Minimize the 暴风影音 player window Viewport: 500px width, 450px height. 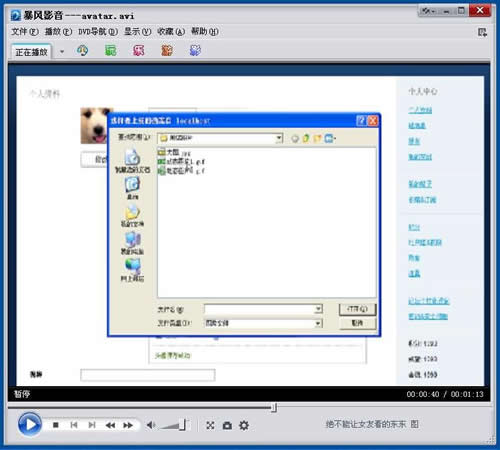pyautogui.click(x=446, y=11)
